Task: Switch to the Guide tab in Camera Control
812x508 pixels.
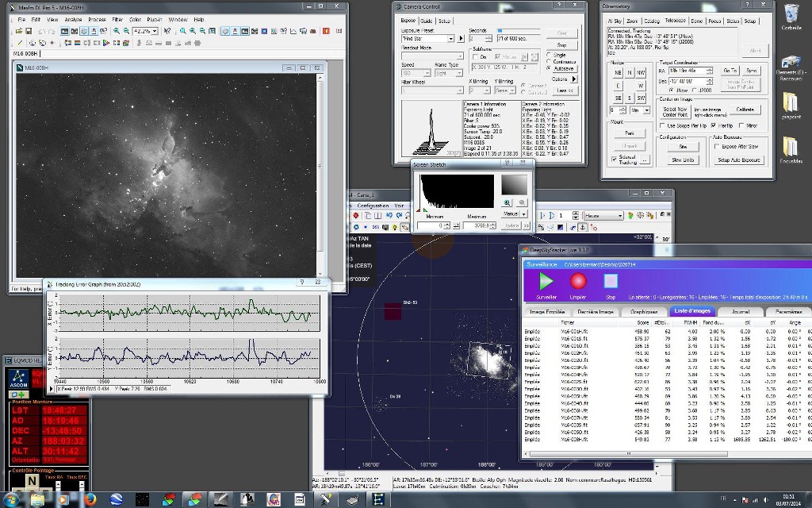Action: pyautogui.click(x=427, y=21)
